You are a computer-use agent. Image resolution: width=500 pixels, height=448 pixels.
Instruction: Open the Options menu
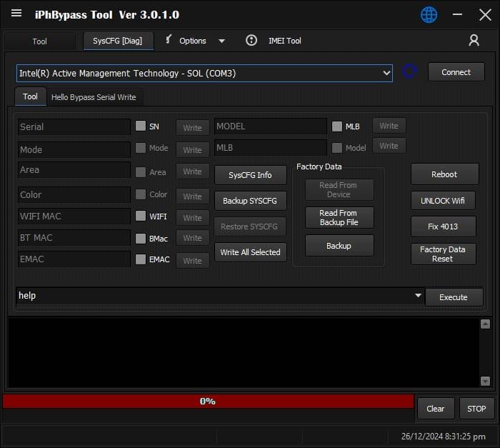pyautogui.click(x=193, y=41)
